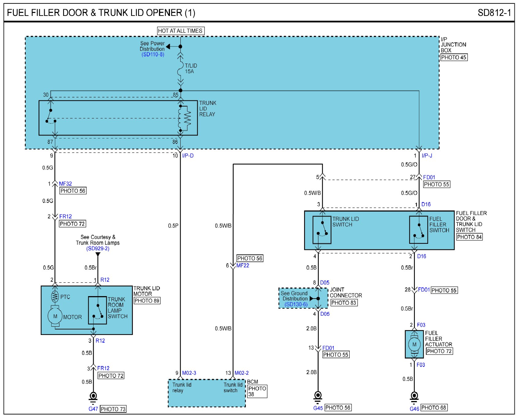Select the trunk lid switch symbol
Viewport: 519px width, 420px height.
tap(322, 230)
